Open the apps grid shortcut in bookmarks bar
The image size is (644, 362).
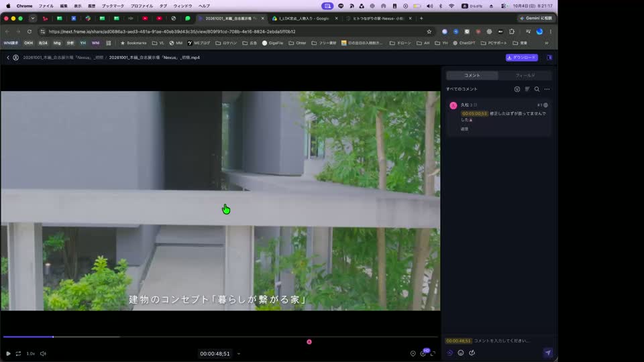109,43
